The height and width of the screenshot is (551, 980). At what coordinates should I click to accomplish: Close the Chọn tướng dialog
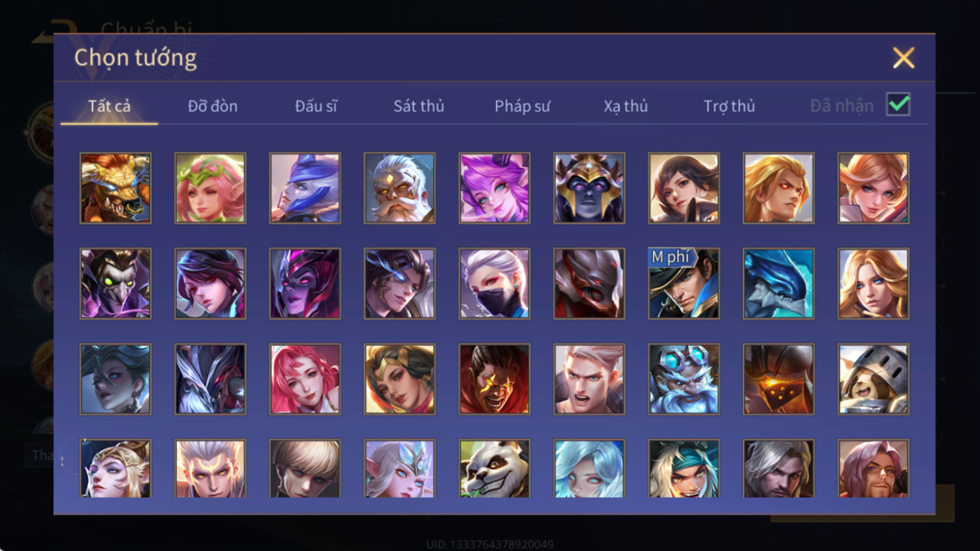pyautogui.click(x=904, y=58)
